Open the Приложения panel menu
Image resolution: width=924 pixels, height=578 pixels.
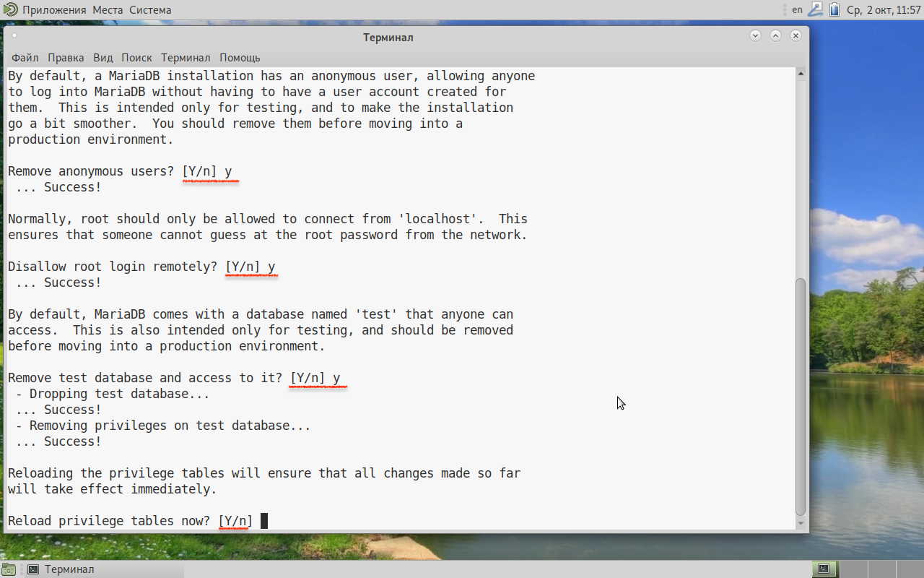[x=54, y=10]
